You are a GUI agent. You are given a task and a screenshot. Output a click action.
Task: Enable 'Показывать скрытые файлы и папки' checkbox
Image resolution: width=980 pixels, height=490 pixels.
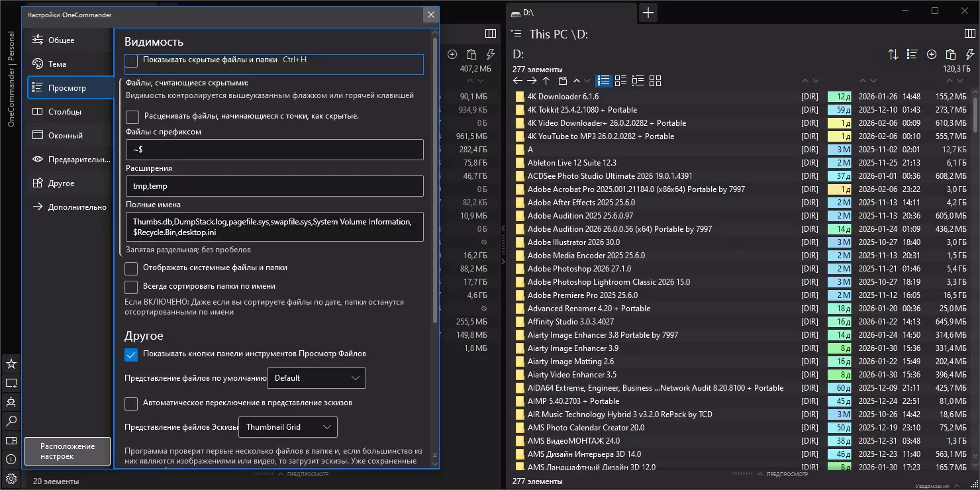132,60
